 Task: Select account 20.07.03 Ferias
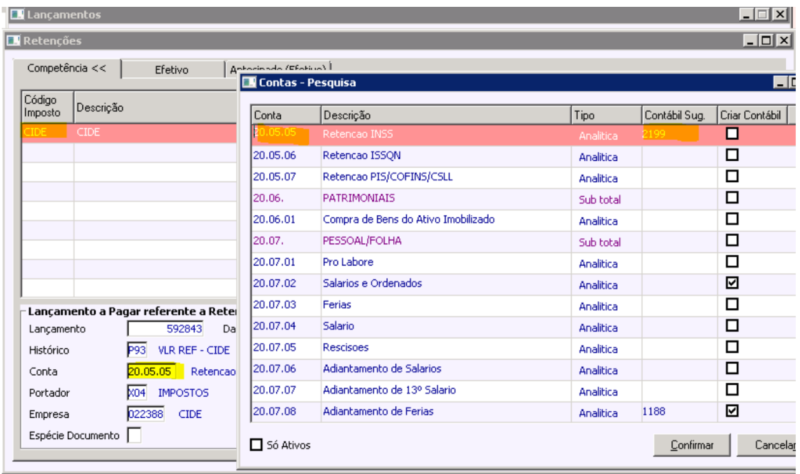[x=523, y=305]
